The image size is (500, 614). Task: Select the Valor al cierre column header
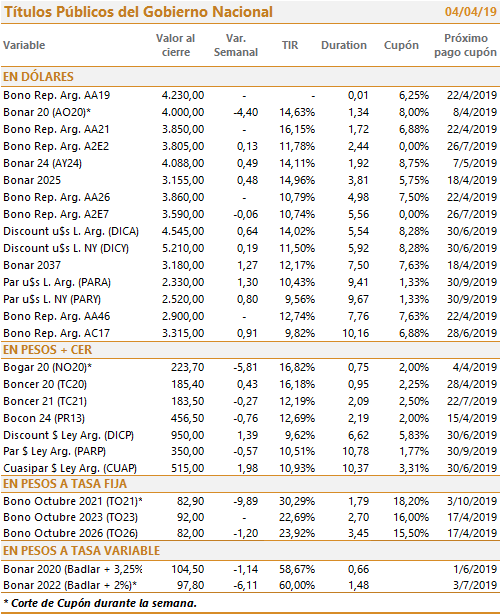click(x=175, y=45)
